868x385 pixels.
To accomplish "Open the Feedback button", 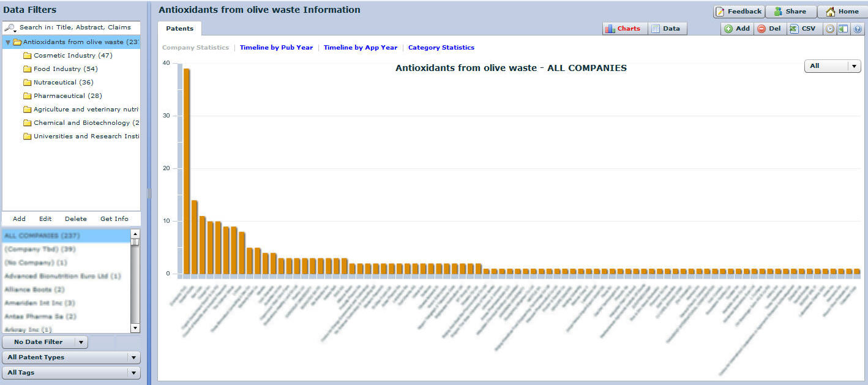I will click(738, 12).
